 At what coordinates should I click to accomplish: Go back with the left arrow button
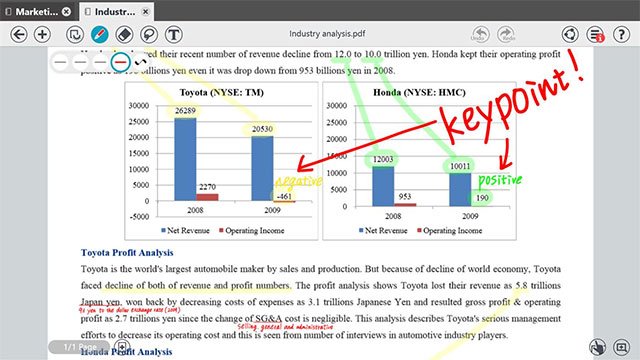coord(19,34)
